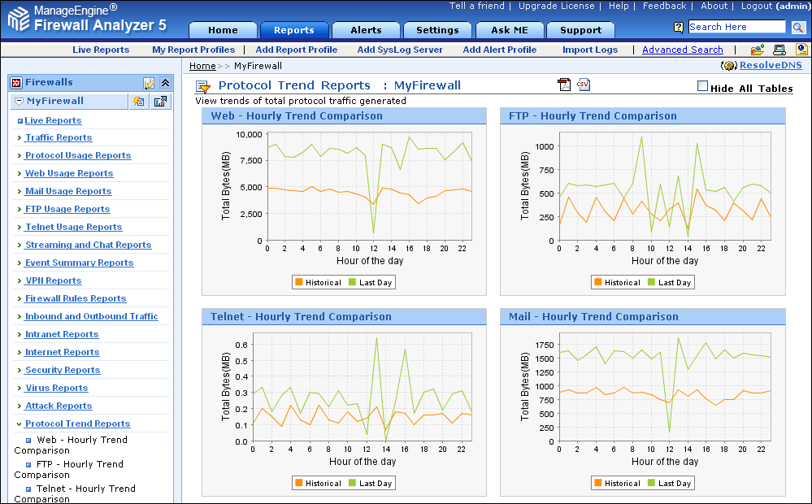Export the report as PDF
Viewport: 812px width, 504px height.
tap(564, 85)
